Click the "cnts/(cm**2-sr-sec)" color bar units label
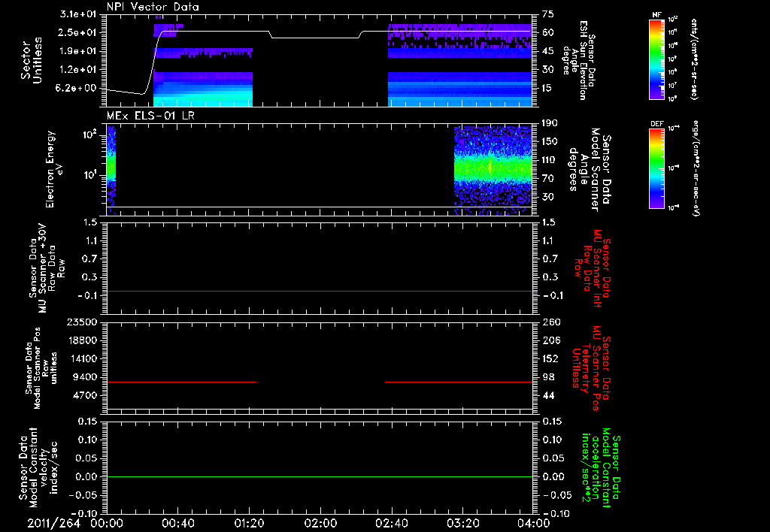Image resolution: width=770 pixels, height=532 pixels. (x=695, y=59)
